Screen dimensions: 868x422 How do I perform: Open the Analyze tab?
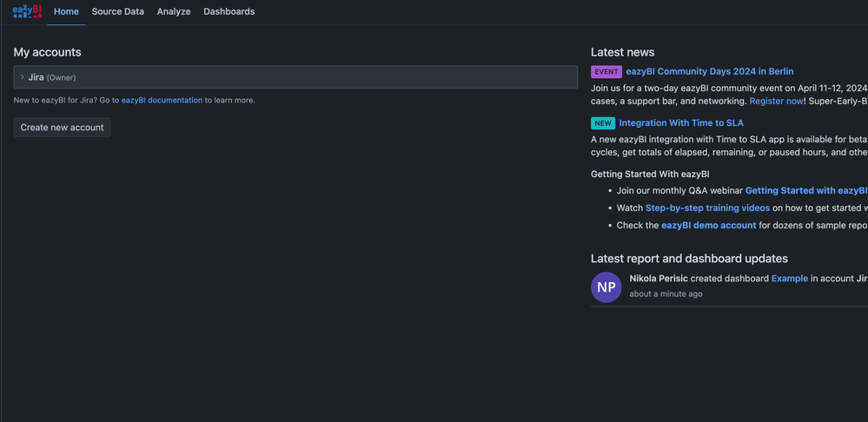click(x=174, y=11)
